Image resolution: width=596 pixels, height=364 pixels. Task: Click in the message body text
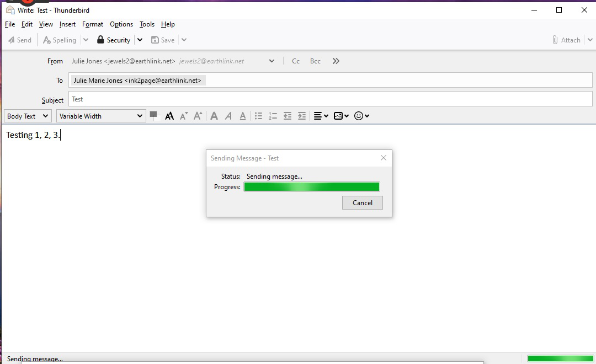tap(33, 135)
